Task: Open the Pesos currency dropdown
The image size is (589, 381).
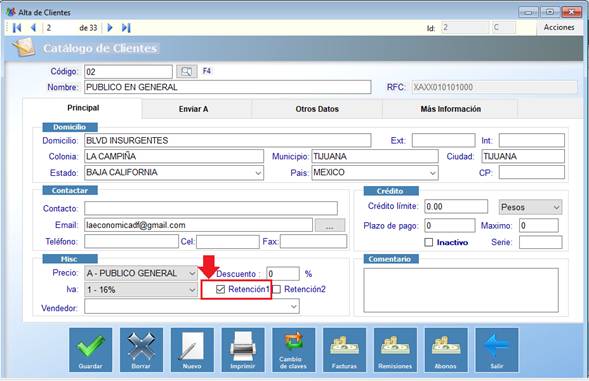Action: 530,207
